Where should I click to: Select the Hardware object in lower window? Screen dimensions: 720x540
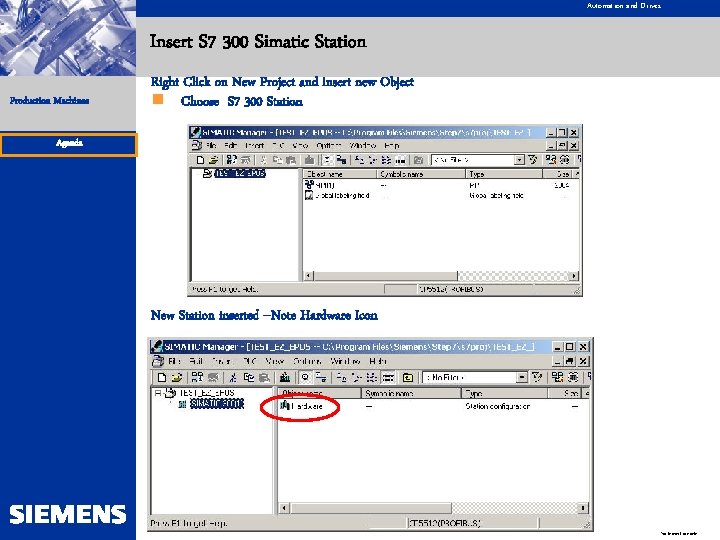click(302, 406)
